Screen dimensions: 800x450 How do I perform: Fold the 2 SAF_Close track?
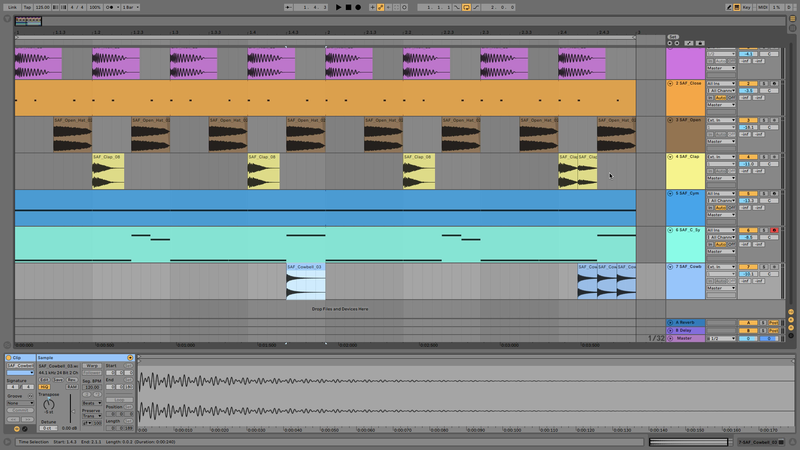coord(670,83)
